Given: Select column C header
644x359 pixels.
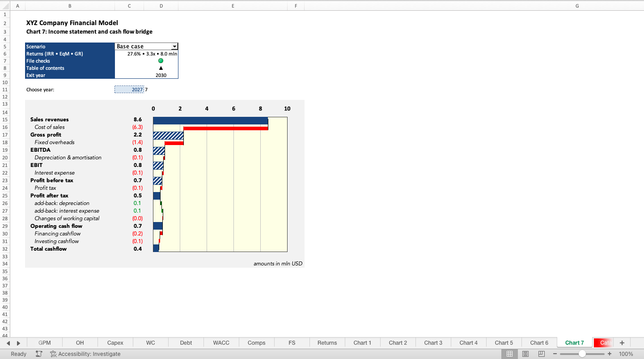Looking at the screenshot, I should tap(129, 6).
